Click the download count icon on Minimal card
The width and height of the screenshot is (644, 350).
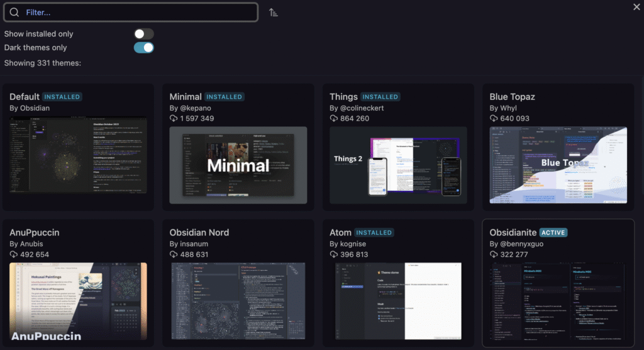coord(174,119)
